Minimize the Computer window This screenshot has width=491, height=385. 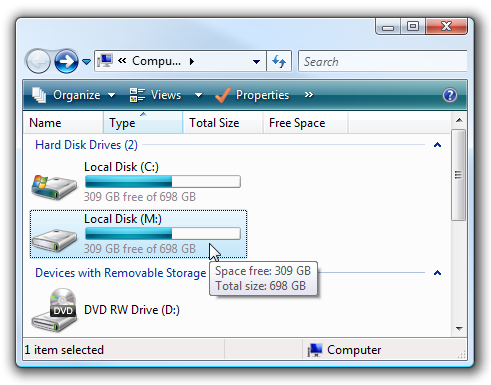tap(388, 27)
